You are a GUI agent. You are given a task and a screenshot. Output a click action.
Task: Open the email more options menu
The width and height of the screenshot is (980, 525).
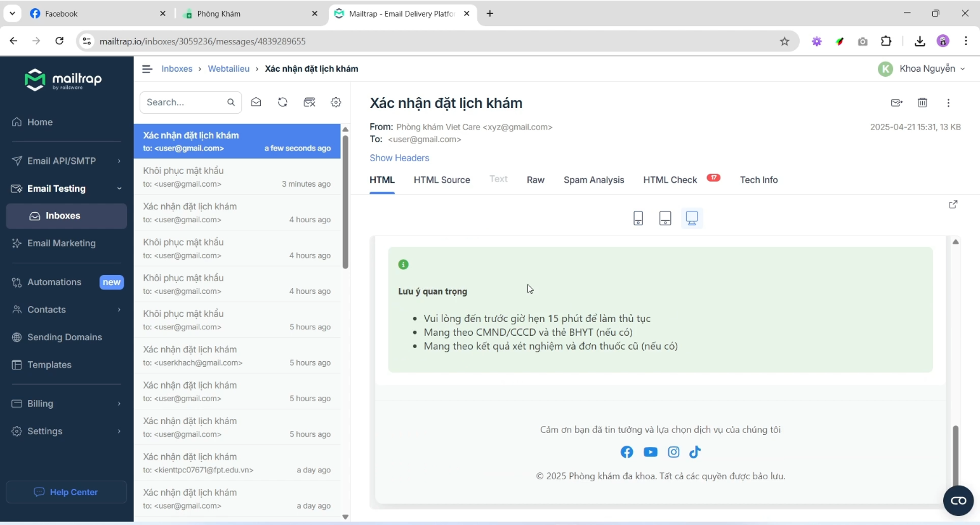(948, 103)
